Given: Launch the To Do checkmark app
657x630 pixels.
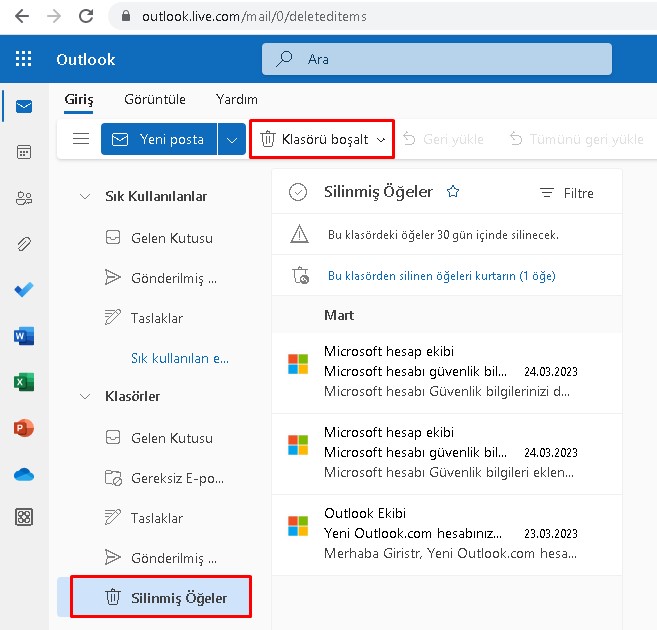Looking at the screenshot, I should pos(24,290).
